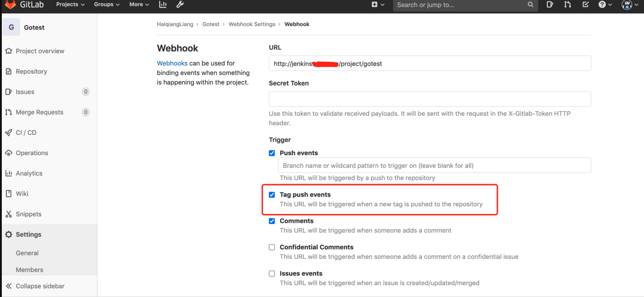Open Repository in the sidebar
The width and height of the screenshot is (644, 297).
point(31,71)
